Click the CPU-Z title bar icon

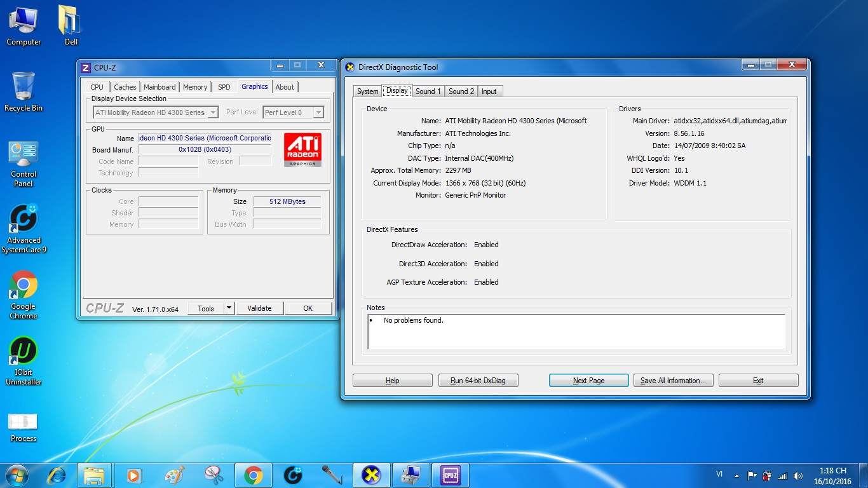tap(86, 67)
